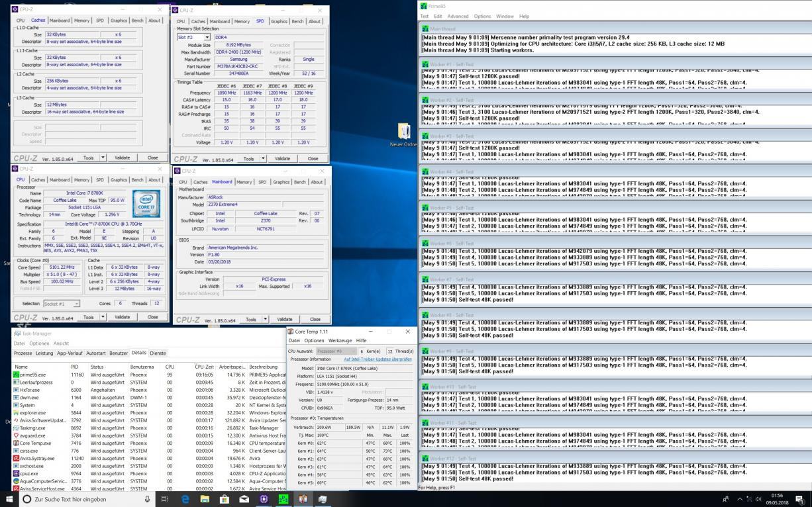Open Memory tab in CPU-Z Mainboard window
Screen dimensions: 812x507
point(244,182)
